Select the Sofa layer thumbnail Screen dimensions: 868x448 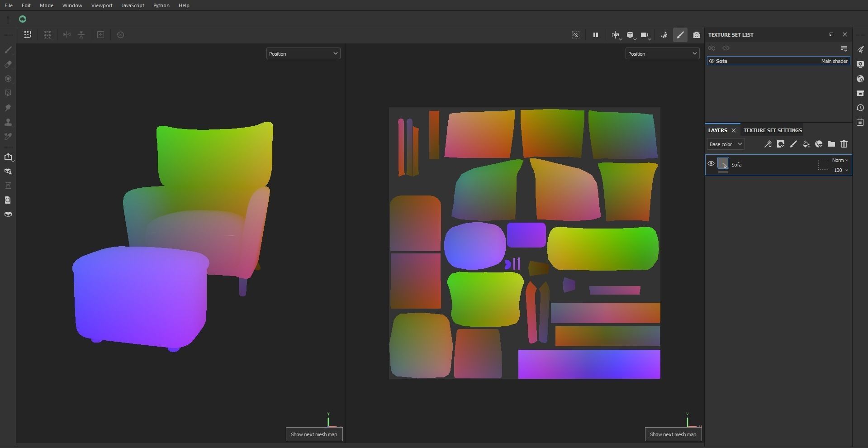(723, 163)
